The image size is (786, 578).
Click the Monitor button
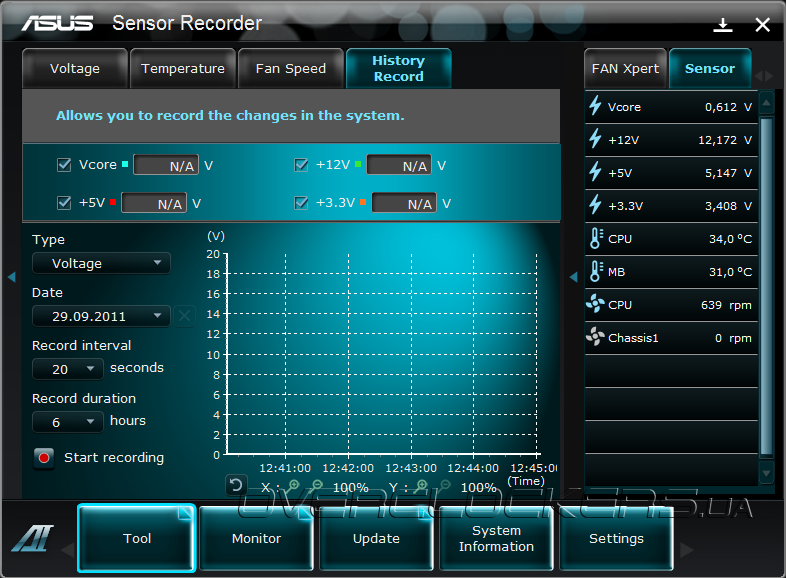click(x=256, y=538)
